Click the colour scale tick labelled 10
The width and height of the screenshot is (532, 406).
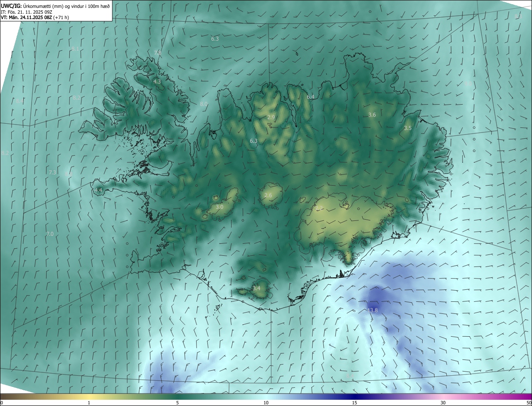[266, 403]
